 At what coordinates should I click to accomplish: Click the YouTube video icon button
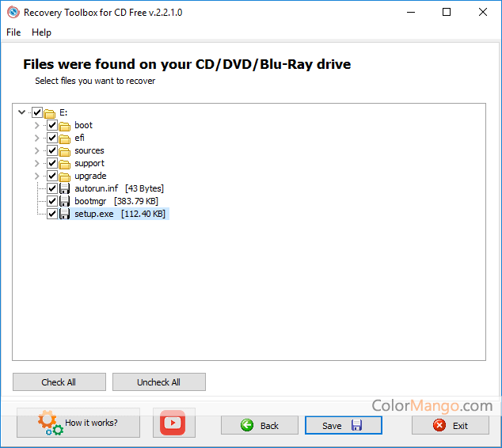coord(173,423)
